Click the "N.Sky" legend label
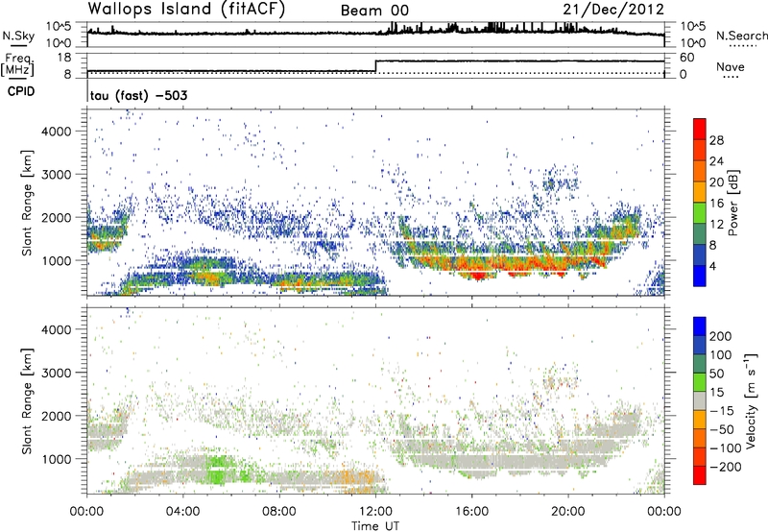768x532 pixels. coord(18,36)
